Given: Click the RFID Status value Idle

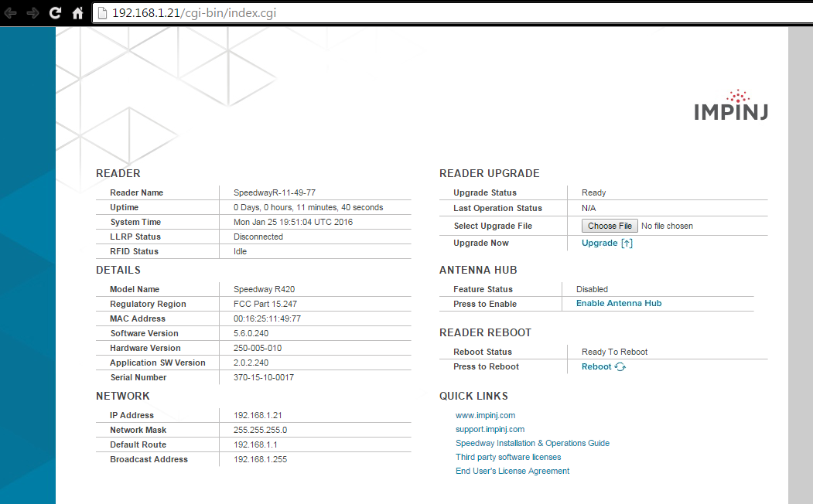Looking at the screenshot, I should click(240, 251).
